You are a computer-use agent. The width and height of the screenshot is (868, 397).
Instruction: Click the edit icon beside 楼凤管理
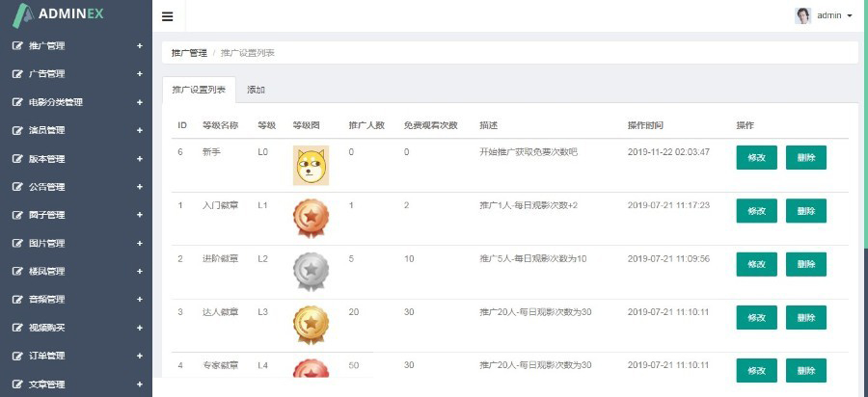click(x=17, y=272)
